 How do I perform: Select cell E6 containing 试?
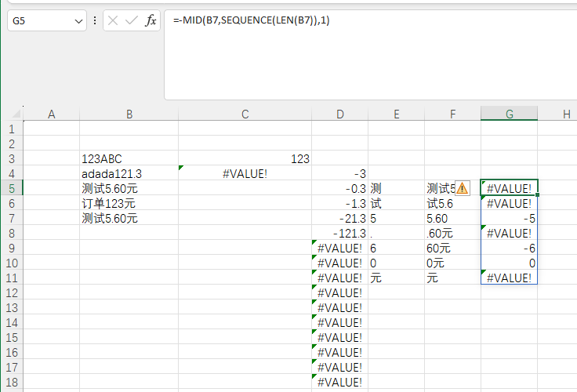(397, 204)
